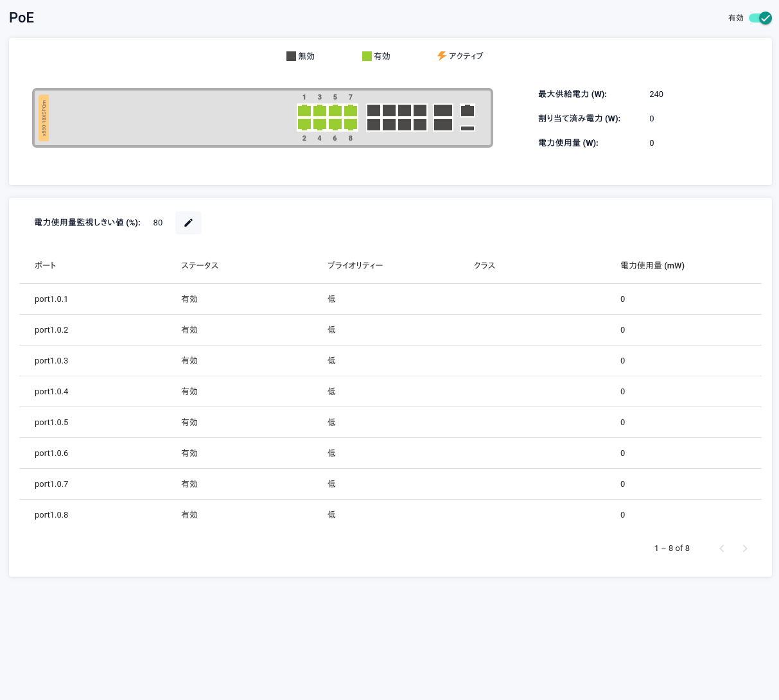
Task: Click the ポート column header
Action: (x=46, y=265)
